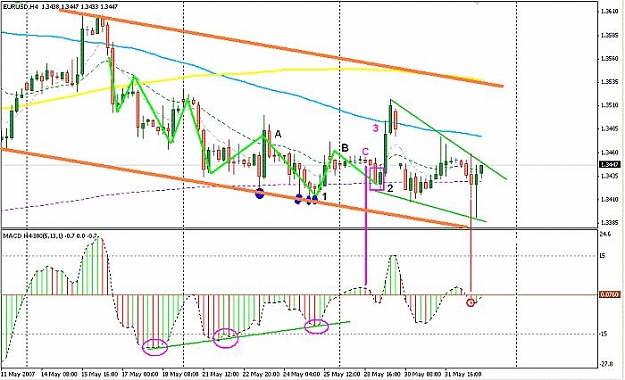The image size is (625, 380).
Task: Select the 1.3610 price axis label
Action: [x=610, y=12]
